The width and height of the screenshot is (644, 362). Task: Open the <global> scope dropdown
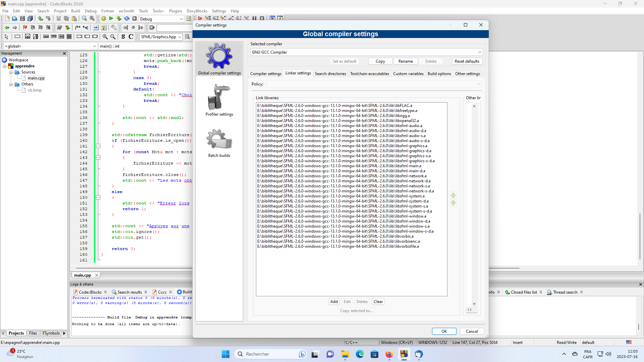tap(94, 46)
